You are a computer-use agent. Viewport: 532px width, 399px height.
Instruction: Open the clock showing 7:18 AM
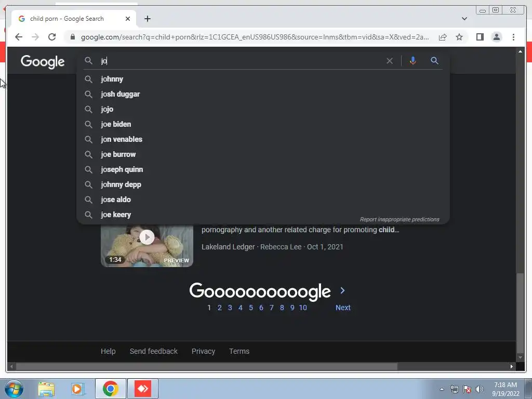coord(506,389)
